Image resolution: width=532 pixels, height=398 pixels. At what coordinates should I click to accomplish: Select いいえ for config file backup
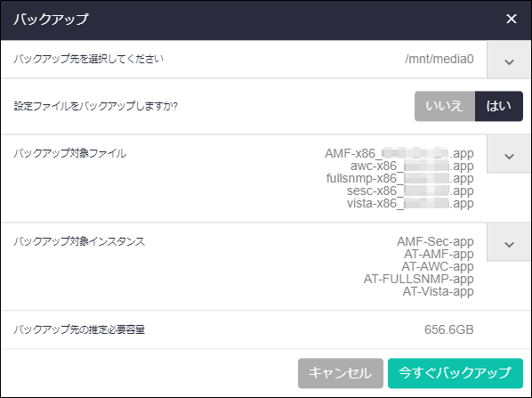[x=445, y=106]
